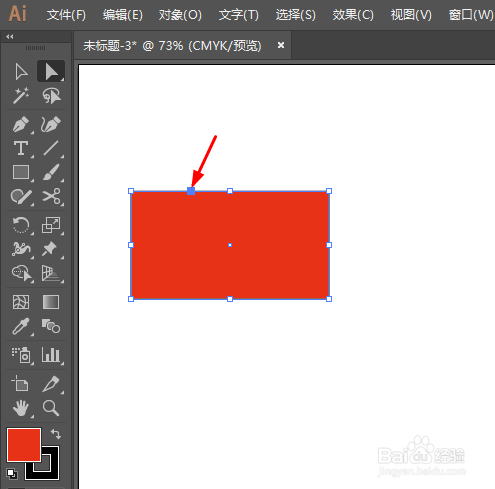Click the rectangle's center point
The height and width of the screenshot is (489, 495).
pyautogui.click(x=230, y=245)
